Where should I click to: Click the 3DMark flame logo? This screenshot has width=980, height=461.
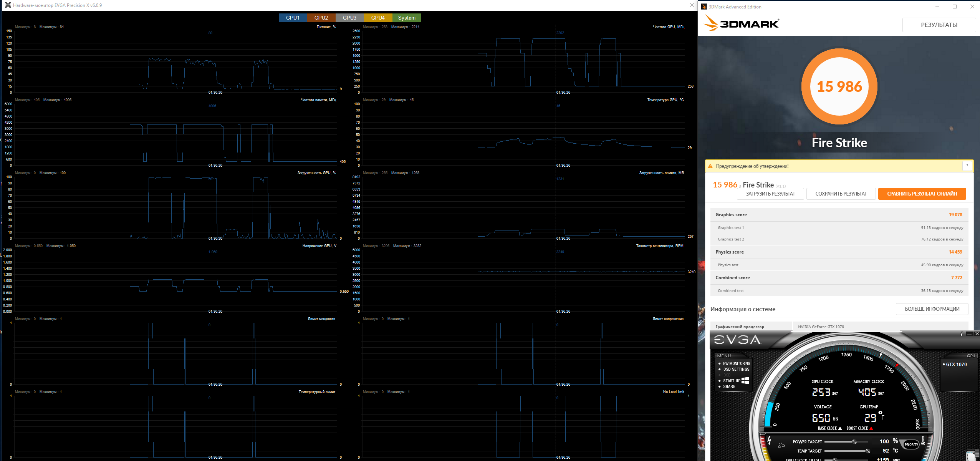(x=711, y=24)
